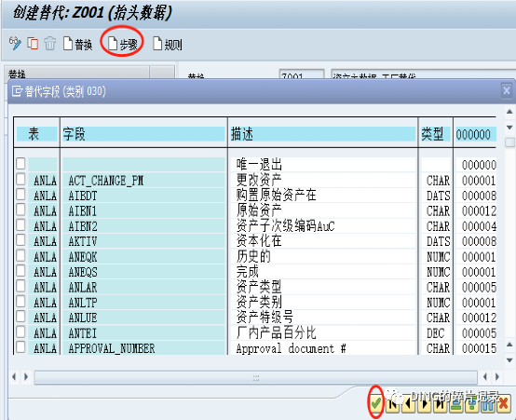
Task: Go to first page in dialog
Action: coord(392,403)
